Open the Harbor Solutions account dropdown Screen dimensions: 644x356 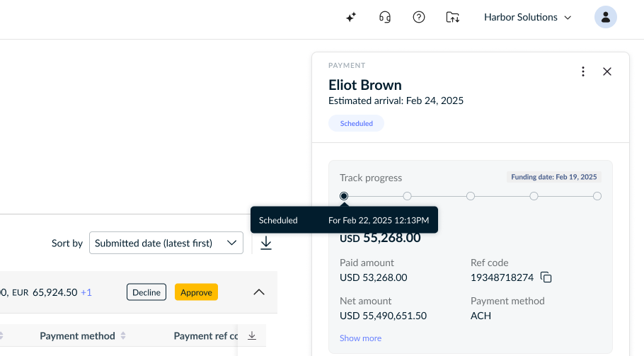(527, 17)
